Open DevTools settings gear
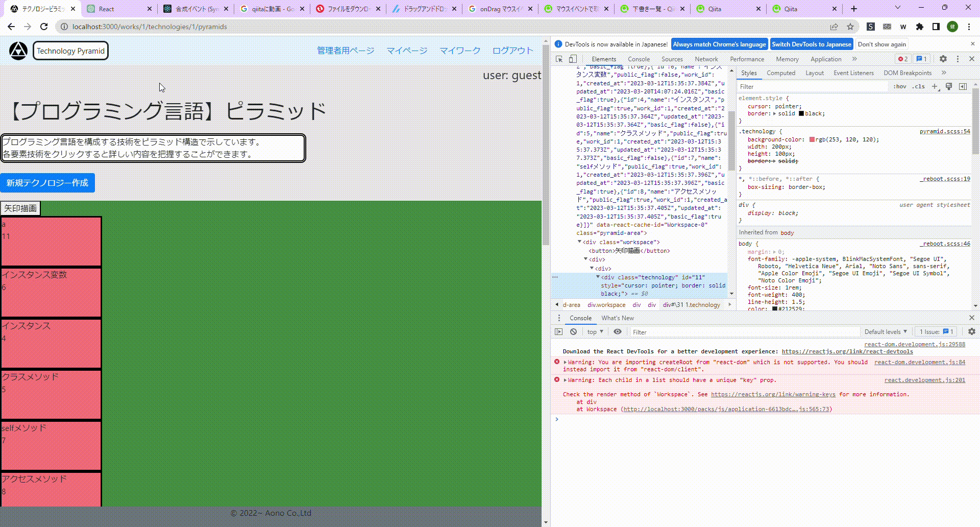Viewport: 980px width, 527px height. pos(943,59)
